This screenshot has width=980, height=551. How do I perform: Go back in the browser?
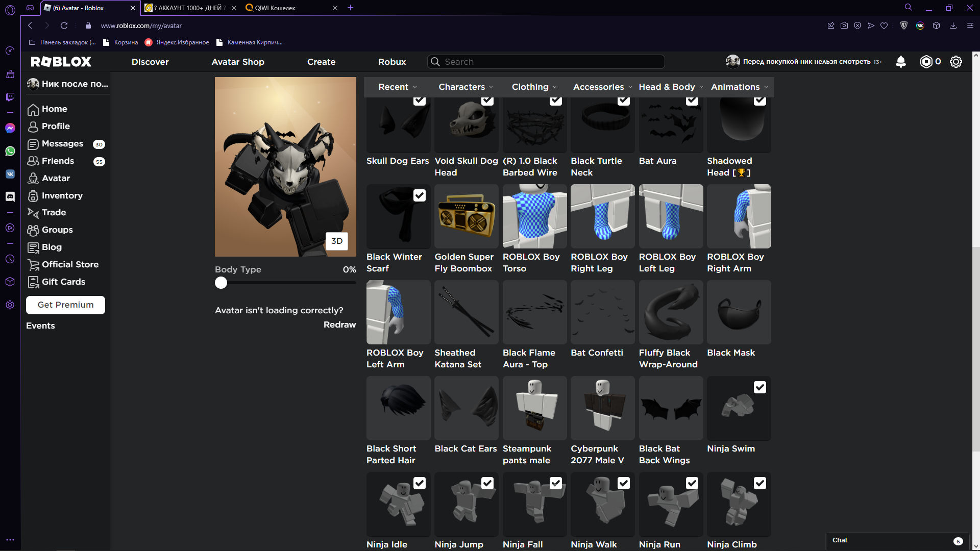click(30, 26)
